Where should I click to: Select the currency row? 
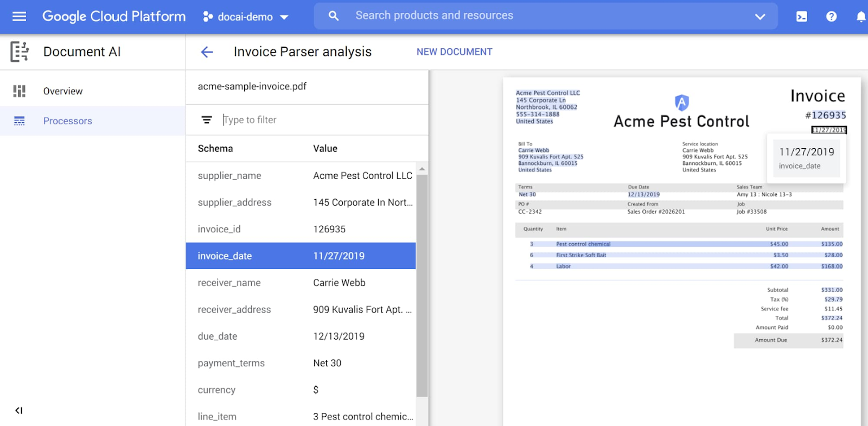pos(301,390)
